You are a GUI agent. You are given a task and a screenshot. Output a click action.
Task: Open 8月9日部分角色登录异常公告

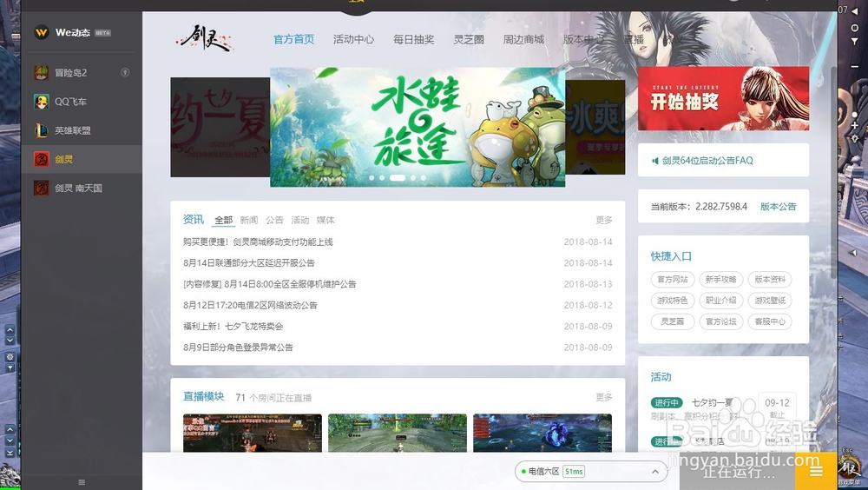[x=238, y=347]
